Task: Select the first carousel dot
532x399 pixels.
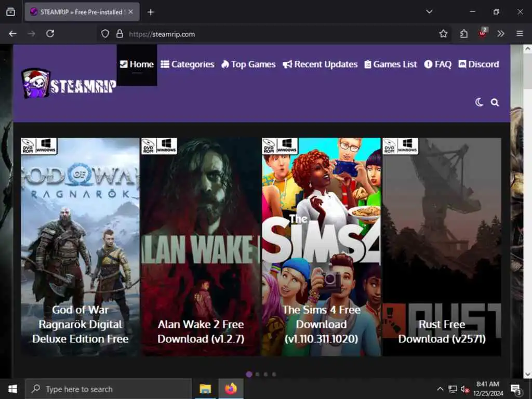Action: (x=249, y=374)
